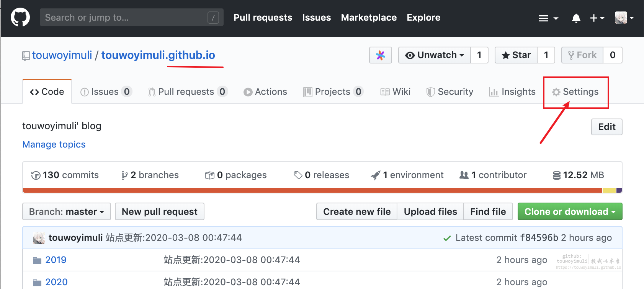Open the GitHub home Octocat logo
644x289 pixels.
(x=20, y=18)
